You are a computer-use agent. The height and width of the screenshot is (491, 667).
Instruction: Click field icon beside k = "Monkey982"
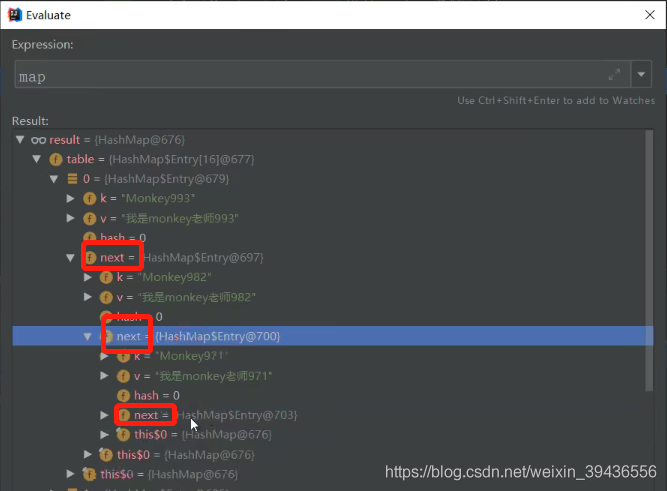106,278
